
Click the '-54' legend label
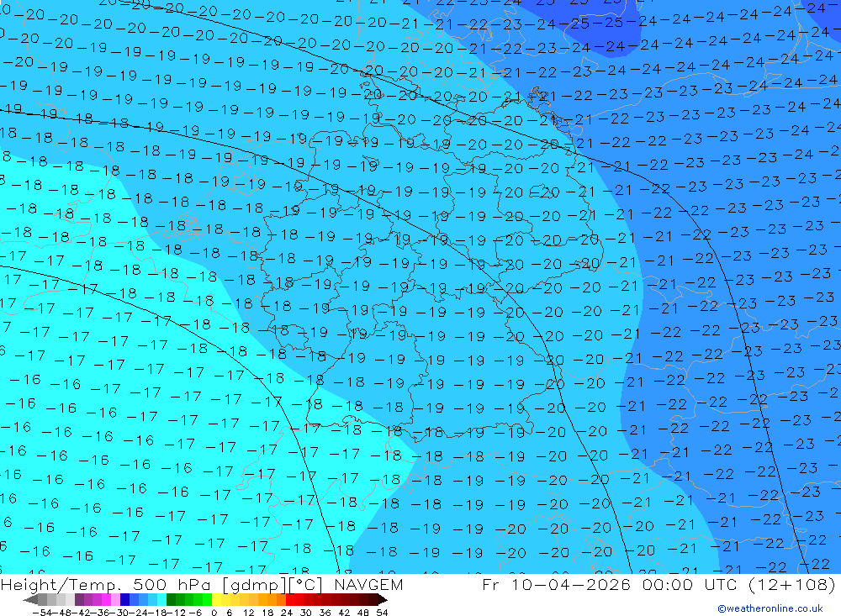42,613
